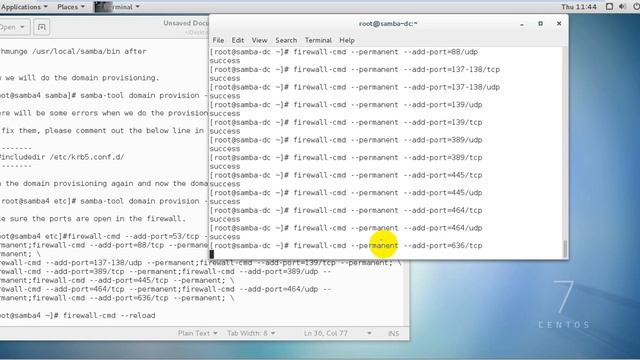Click terminal line with --add-port=389/tcp
640x360 pixels.
pyautogui.click(x=346, y=157)
